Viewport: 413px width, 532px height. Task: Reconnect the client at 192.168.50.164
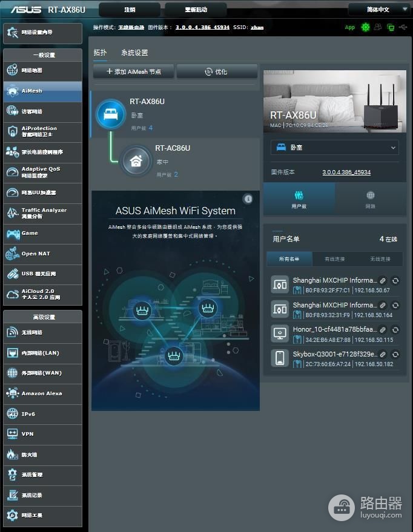click(x=395, y=306)
